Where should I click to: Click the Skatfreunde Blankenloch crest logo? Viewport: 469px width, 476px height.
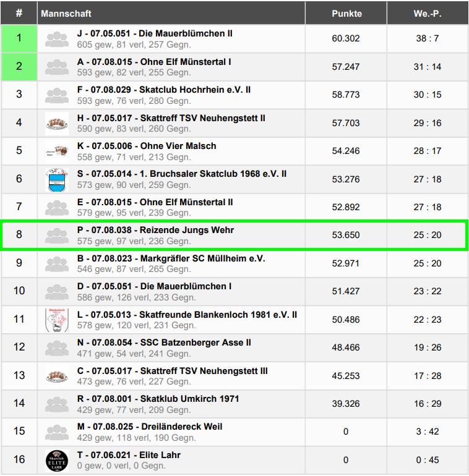click(x=57, y=320)
